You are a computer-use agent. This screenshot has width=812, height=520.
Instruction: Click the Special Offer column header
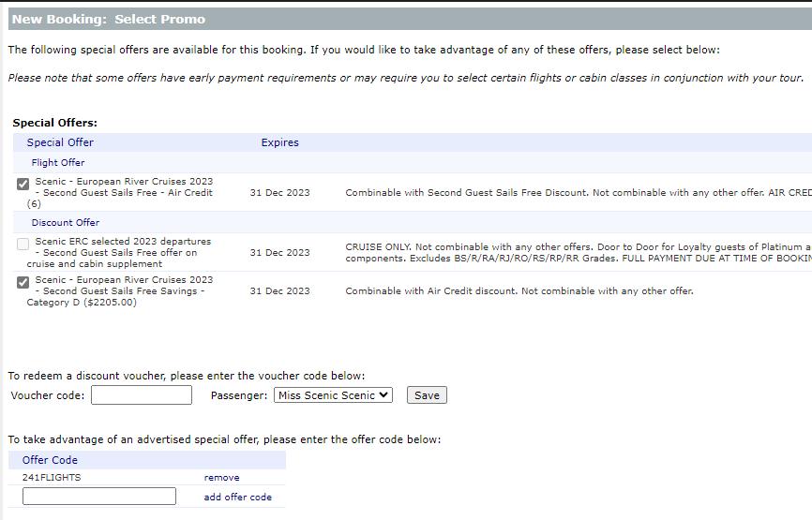[x=60, y=142]
